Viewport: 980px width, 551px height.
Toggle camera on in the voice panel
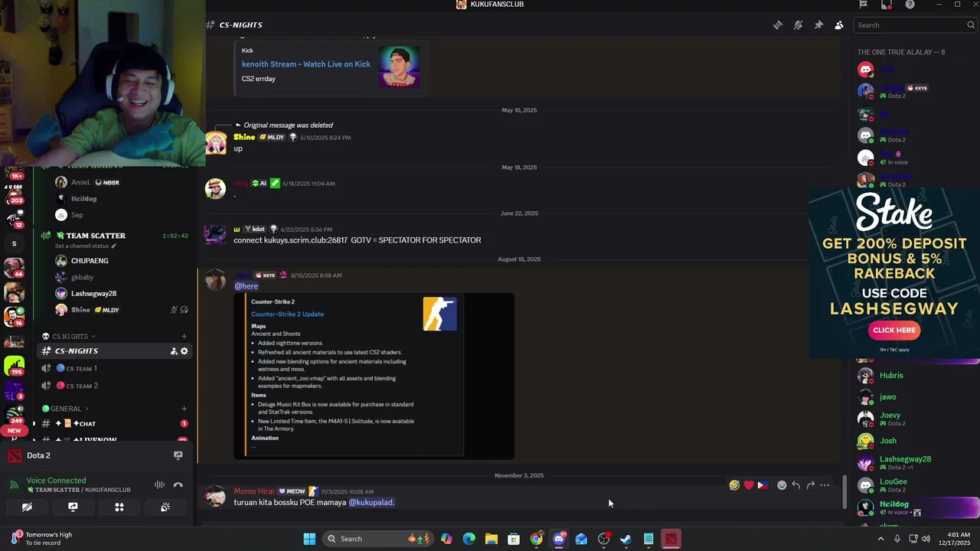coord(27,507)
